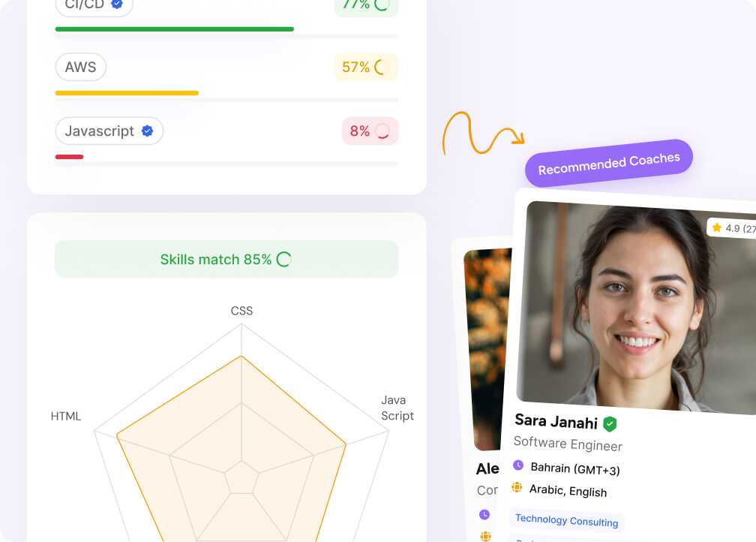
Task: Click the green shield icon by Sara Janahi
Action: point(610,423)
